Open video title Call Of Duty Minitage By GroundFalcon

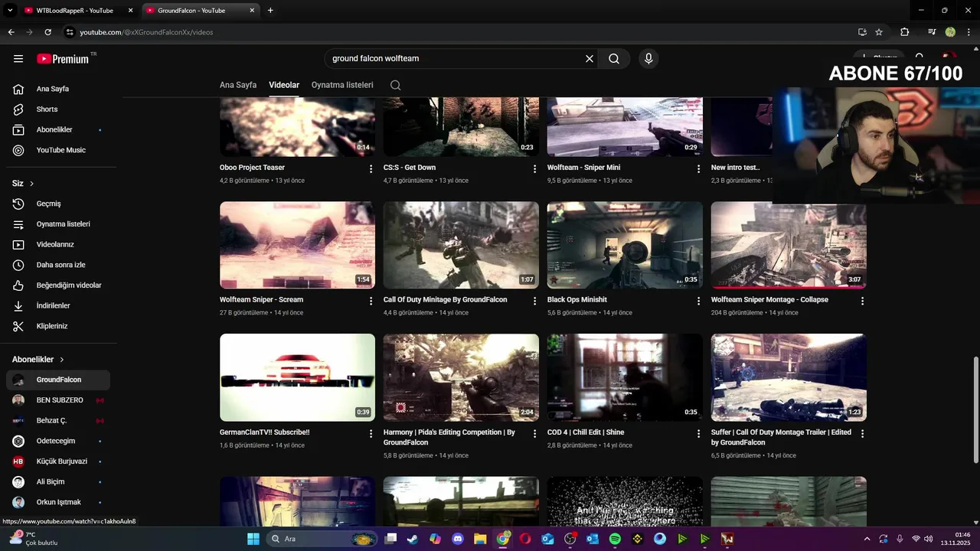tap(445, 300)
